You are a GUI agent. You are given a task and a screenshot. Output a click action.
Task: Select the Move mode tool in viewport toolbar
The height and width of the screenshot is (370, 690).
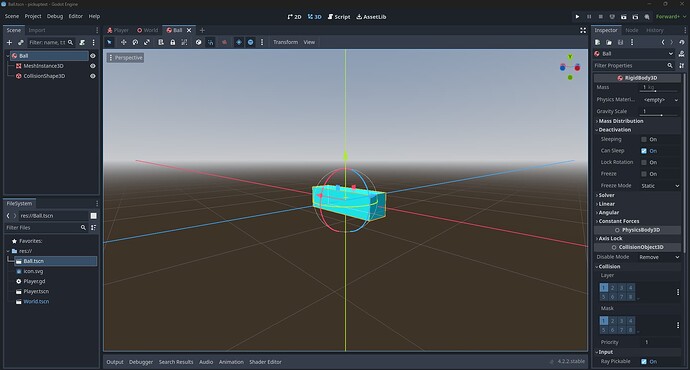[x=123, y=42]
